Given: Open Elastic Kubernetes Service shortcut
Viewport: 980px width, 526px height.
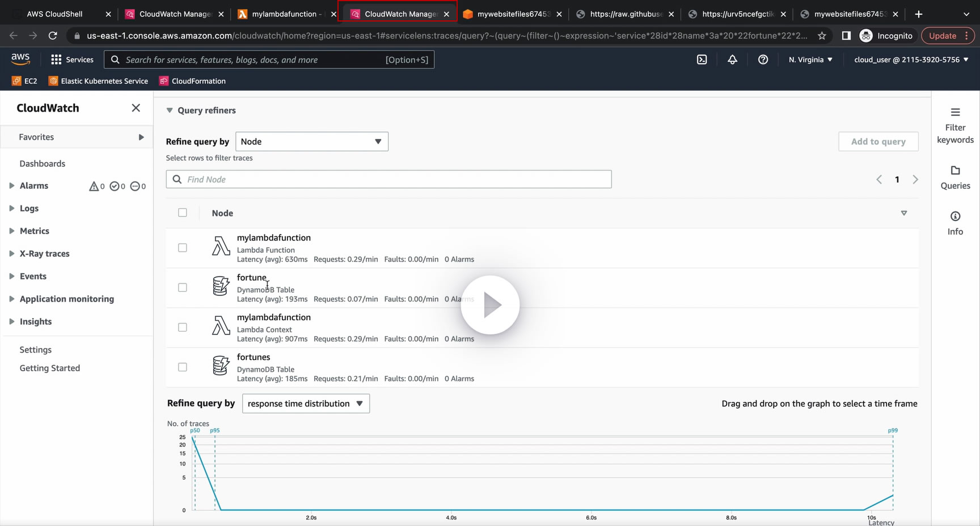Looking at the screenshot, I should [x=98, y=81].
